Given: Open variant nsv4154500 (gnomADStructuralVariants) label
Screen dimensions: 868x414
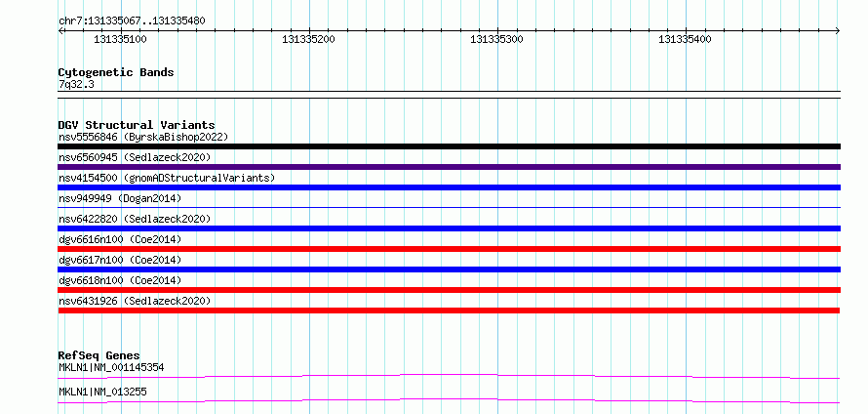Looking at the screenshot, I should [x=167, y=178].
